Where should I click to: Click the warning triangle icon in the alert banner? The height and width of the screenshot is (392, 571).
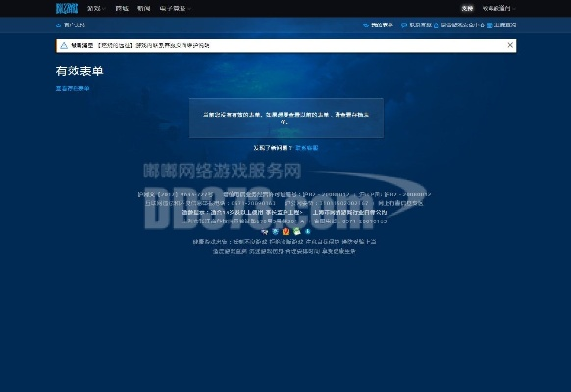[x=64, y=45]
